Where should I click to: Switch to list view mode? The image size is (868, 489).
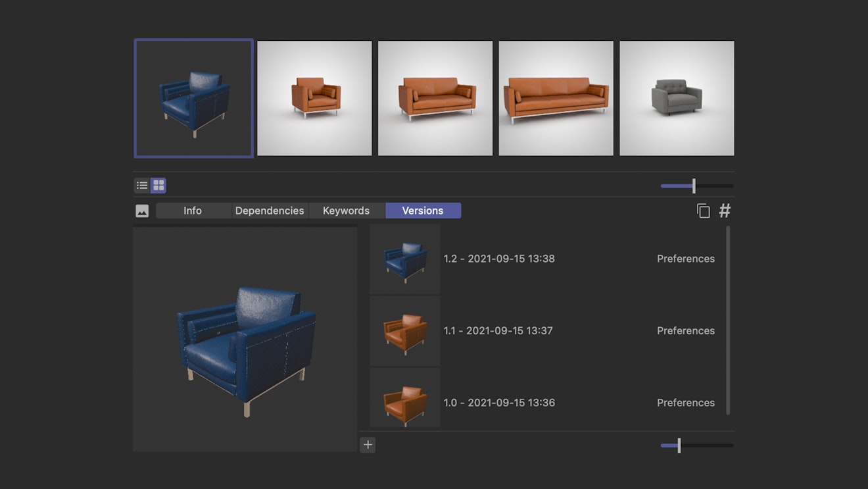click(x=142, y=186)
